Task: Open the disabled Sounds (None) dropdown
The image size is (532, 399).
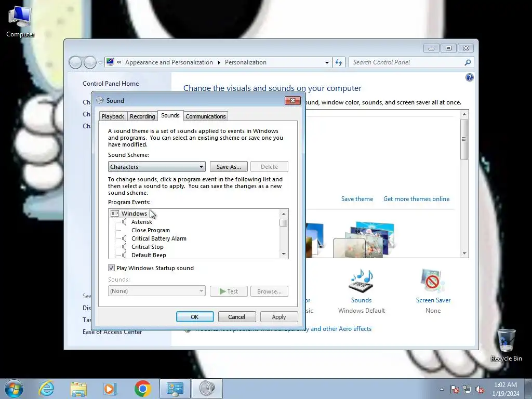Action: click(157, 291)
